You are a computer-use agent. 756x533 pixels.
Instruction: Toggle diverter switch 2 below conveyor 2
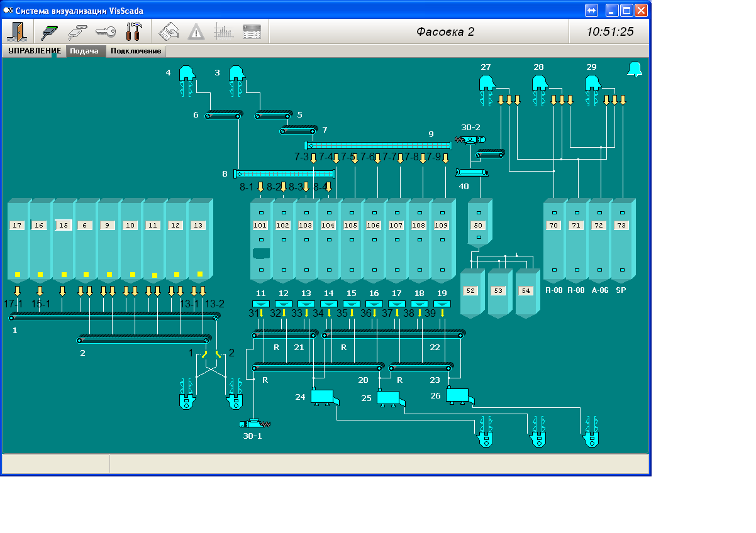click(218, 354)
